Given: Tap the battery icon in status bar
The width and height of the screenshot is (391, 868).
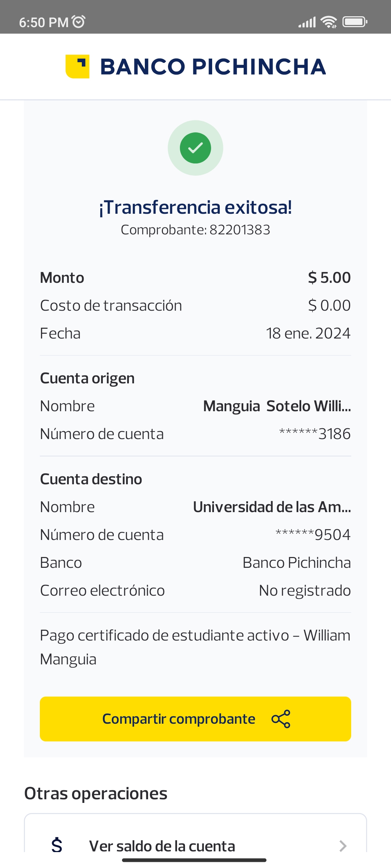Looking at the screenshot, I should click(x=355, y=22).
